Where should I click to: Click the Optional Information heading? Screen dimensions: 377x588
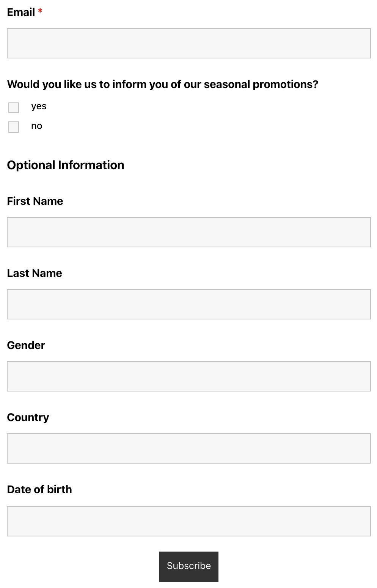click(x=66, y=165)
